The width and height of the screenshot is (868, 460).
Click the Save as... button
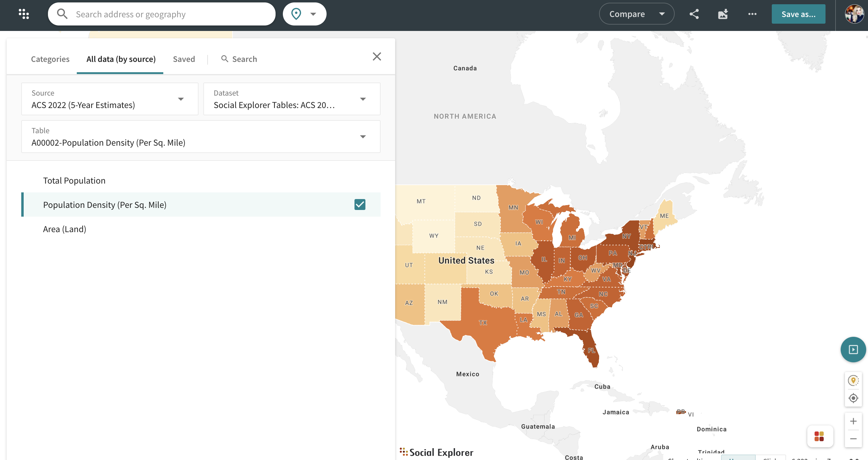pyautogui.click(x=798, y=14)
